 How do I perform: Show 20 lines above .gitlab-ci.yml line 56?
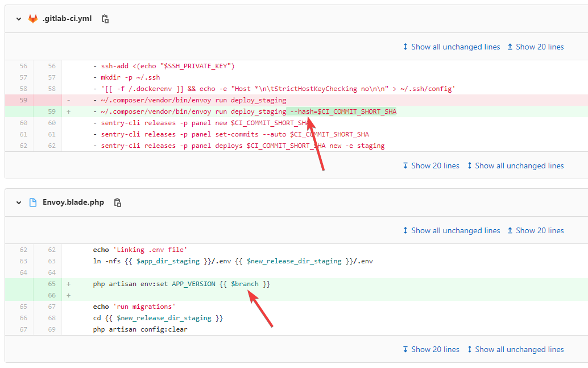[535, 47]
